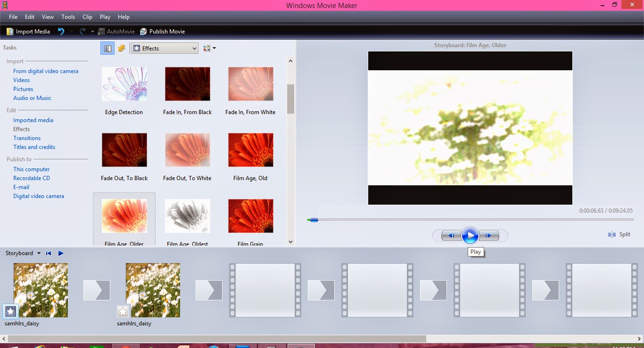
Task: Open Titles and credits editor
Action: pos(34,147)
